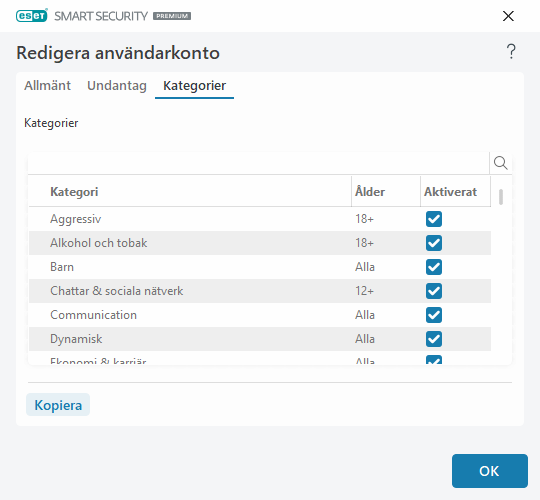Click the ESET logo

tap(32, 16)
